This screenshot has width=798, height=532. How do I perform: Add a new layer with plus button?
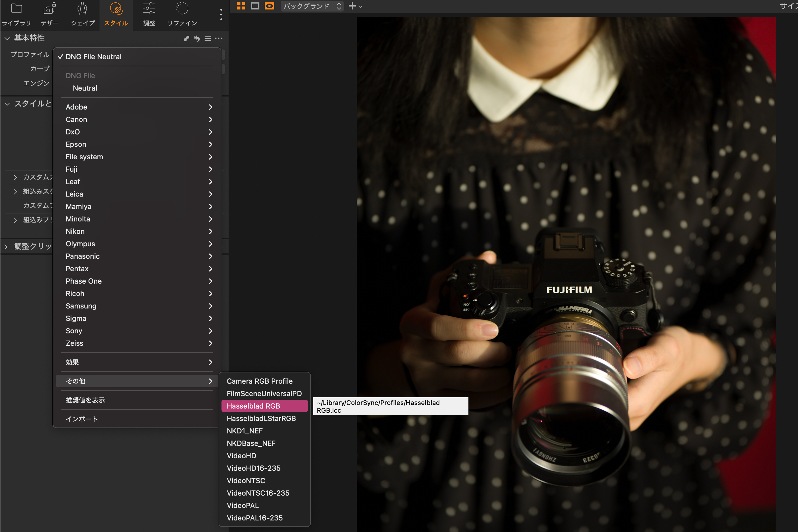tap(352, 6)
